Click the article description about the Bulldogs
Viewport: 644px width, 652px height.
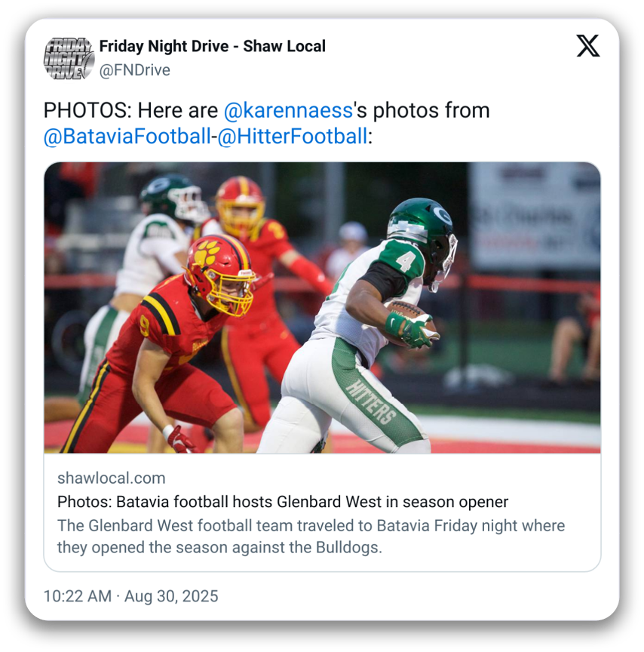pos(311,537)
